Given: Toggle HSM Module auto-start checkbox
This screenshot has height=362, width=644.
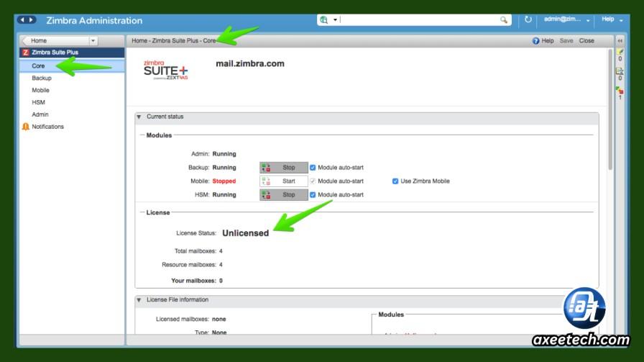Looking at the screenshot, I should coord(313,194).
